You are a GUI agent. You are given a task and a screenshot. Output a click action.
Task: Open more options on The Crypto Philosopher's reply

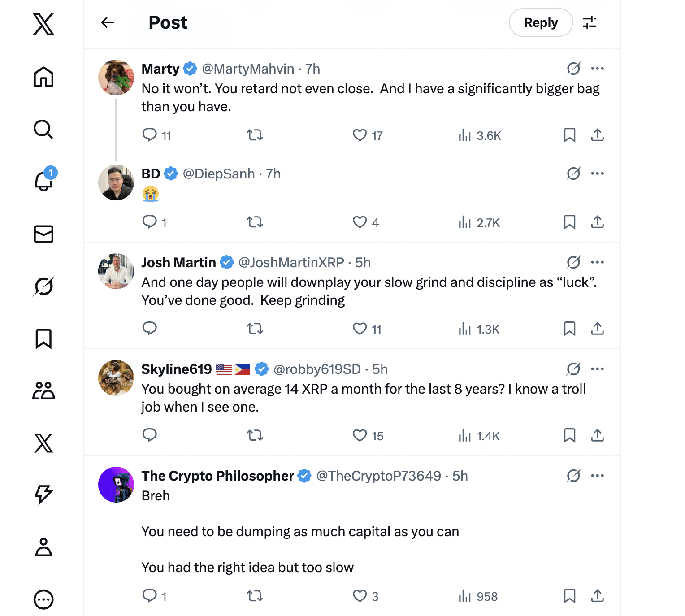(597, 476)
